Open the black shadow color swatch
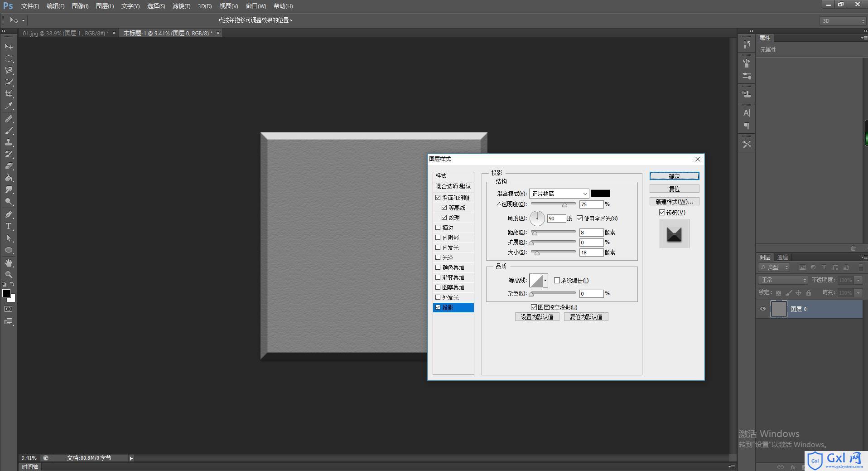Screen dimensions: 868x471 point(600,194)
